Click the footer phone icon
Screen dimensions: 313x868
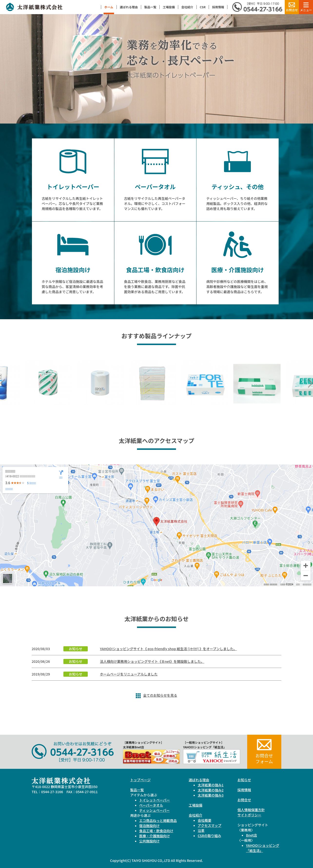point(39,752)
